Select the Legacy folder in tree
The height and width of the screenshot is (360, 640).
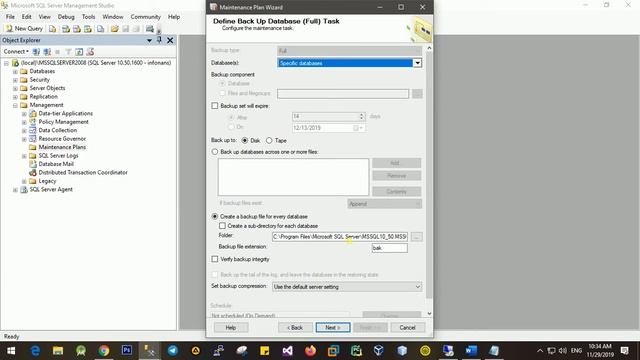coord(47,181)
